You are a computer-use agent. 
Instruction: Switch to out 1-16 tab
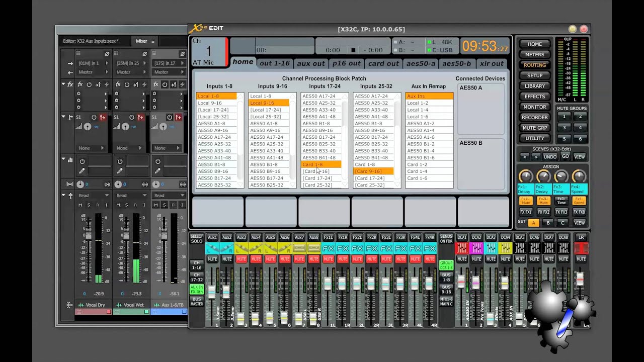pos(275,63)
